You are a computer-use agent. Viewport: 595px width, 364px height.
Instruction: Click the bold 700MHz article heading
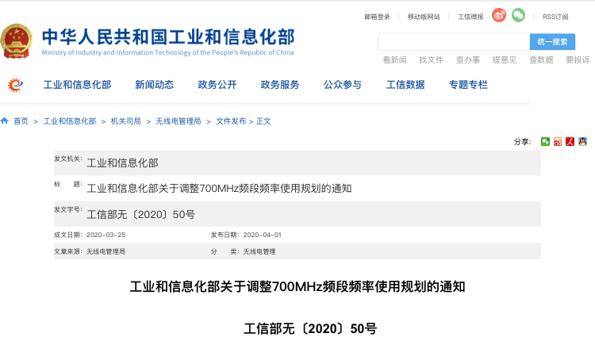click(297, 286)
